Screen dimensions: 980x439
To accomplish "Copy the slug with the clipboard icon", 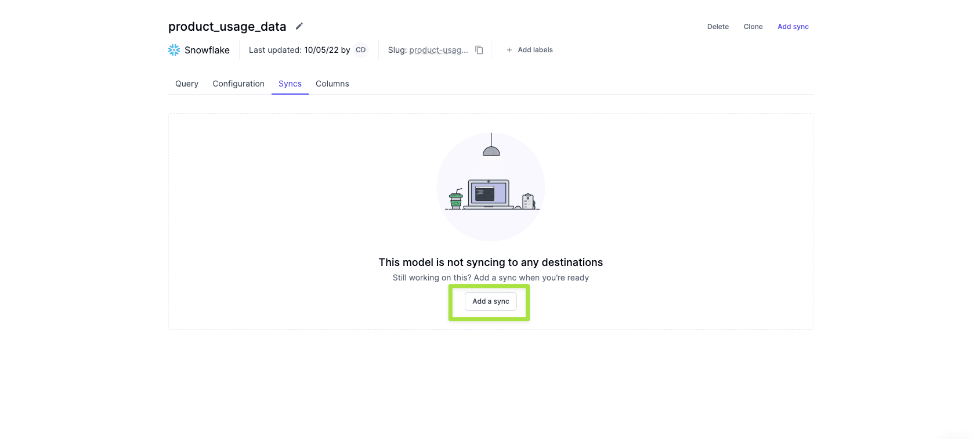I will tap(479, 50).
